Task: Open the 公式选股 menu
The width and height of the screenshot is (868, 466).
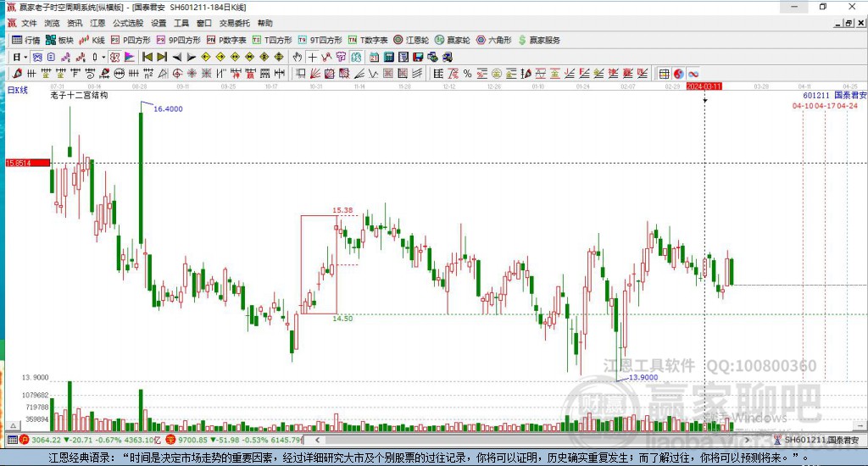Action: tap(128, 23)
